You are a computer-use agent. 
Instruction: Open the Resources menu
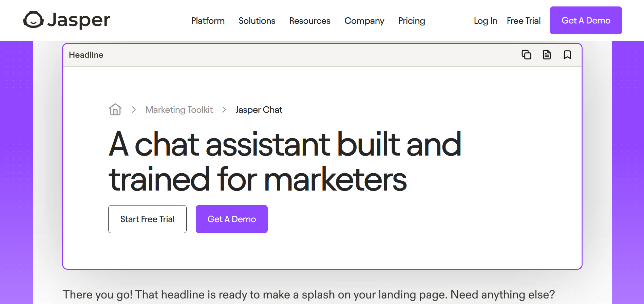(310, 21)
